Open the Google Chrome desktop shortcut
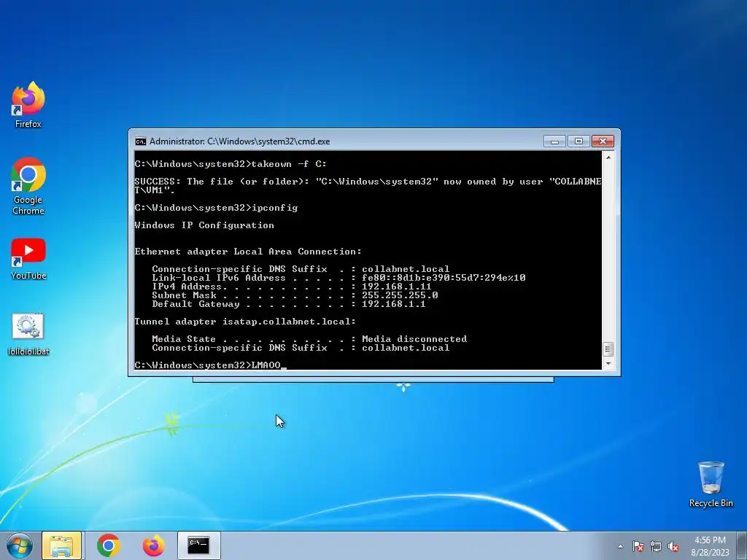The height and width of the screenshot is (560, 747). click(28, 186)
